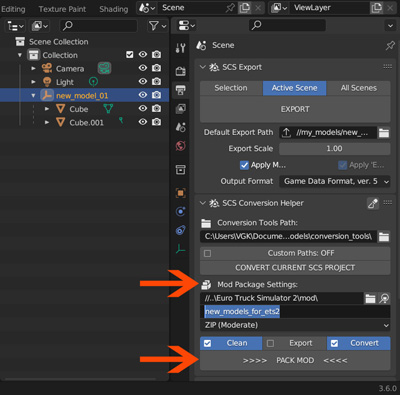Screen dimensions: 400x395
Task: Browse folder for Default Export Path
Action: (384, 133)
